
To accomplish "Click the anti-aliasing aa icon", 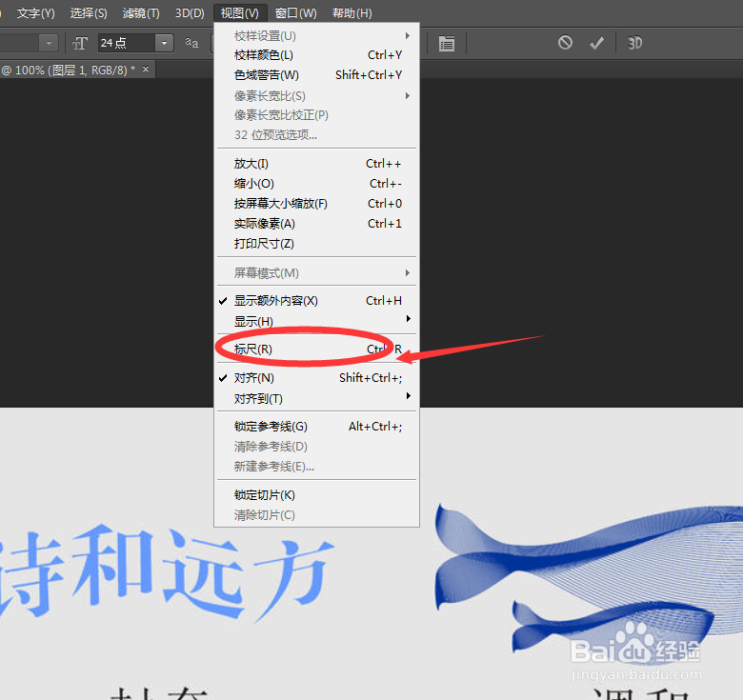I will pos(191,43).
